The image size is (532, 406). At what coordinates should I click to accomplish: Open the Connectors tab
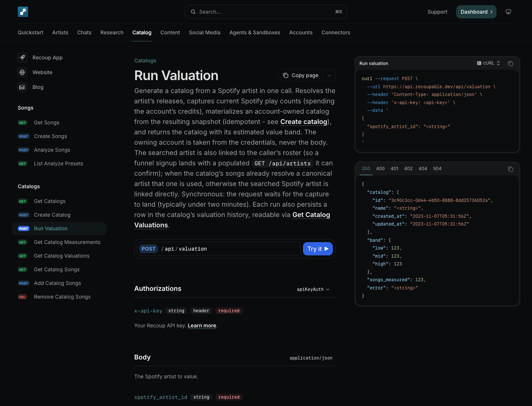tap(336, 32)
